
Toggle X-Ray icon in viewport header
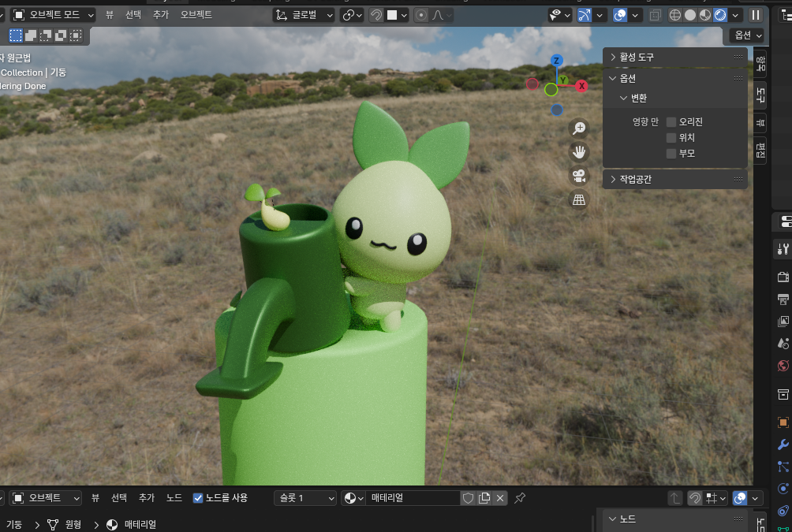coord(655,15)
